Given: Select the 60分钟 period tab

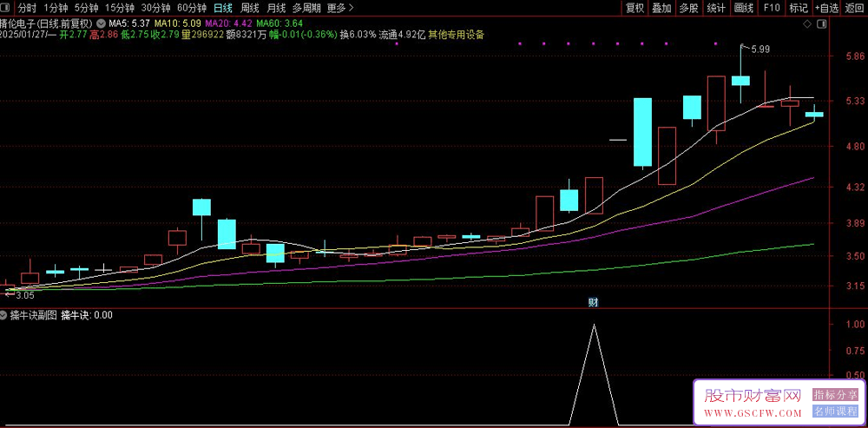Looking at the screenshot, I should tap(192, 8).
